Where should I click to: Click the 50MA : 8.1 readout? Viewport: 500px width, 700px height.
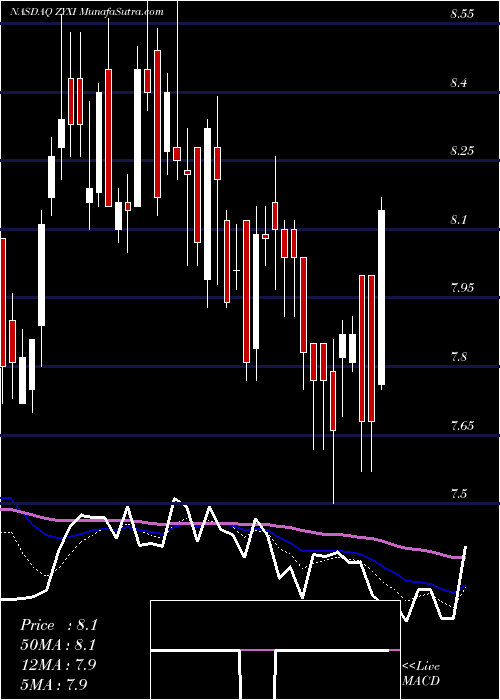click(58, 645)
